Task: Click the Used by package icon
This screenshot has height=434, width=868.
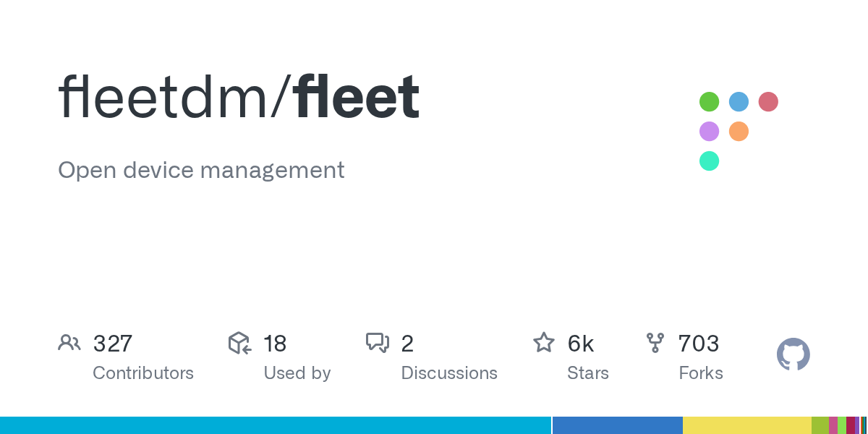Action: coord(239,343)
